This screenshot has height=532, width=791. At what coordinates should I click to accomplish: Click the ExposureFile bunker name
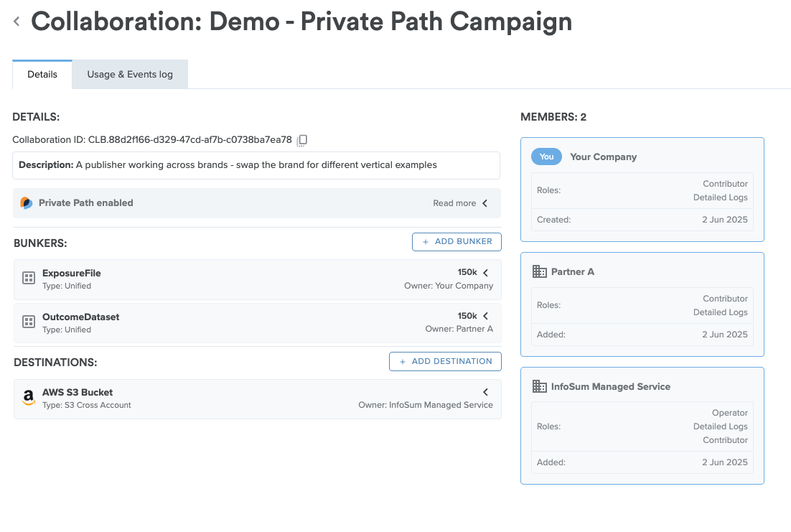(x=72, y=273)
